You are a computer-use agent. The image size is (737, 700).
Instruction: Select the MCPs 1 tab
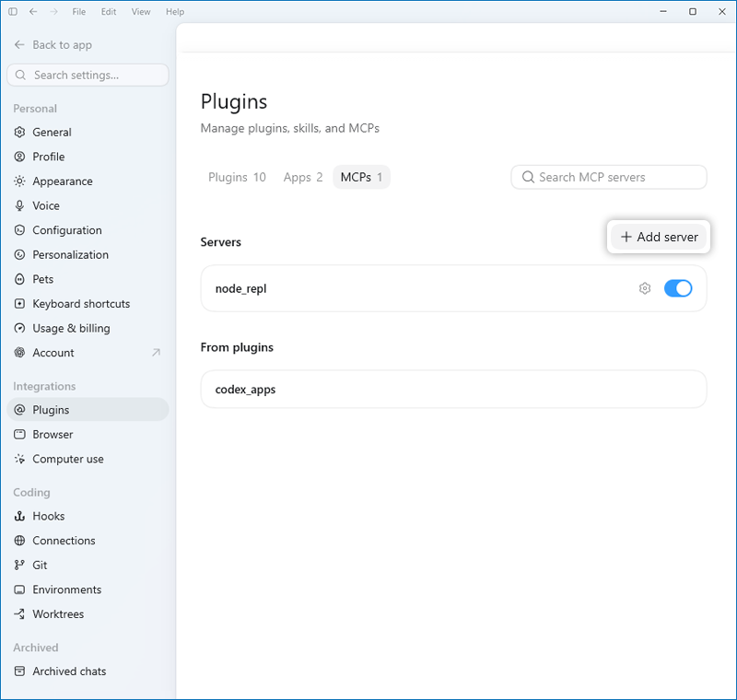pyautogui.click(x=361, y=177)
